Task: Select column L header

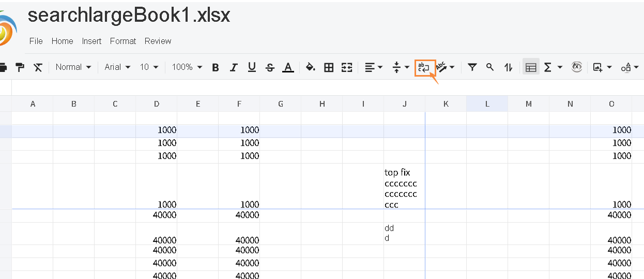Action: click(x=487, y=104)
